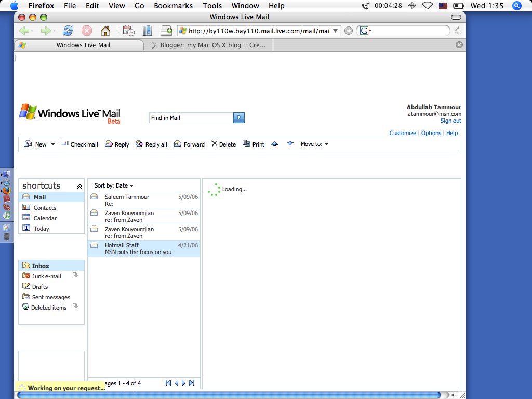Image resolution: width=532 pixels, height=399 pixels.
Task: Click the New message button
Action: click(35, 144)
